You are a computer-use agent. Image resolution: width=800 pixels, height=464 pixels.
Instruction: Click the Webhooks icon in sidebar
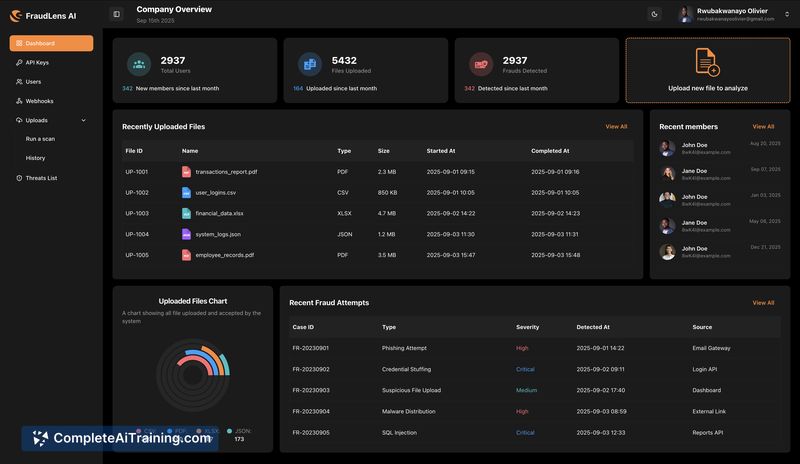pyautogui.click(x=19, y=101)
